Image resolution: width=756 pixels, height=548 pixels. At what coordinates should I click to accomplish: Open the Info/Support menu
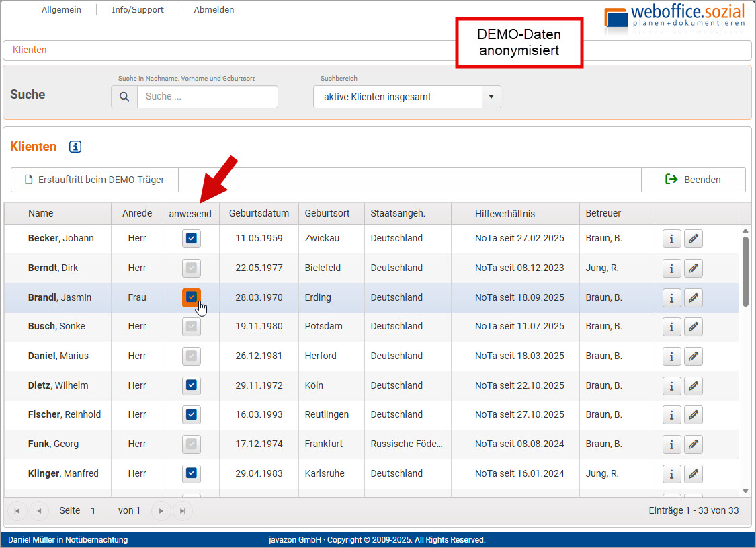[x=138, y=10]
